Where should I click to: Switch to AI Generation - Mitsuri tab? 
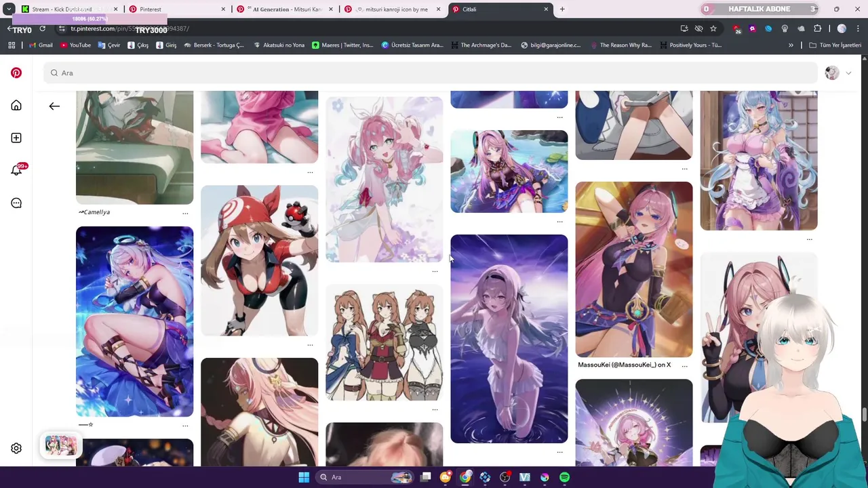tap(285, 9)
